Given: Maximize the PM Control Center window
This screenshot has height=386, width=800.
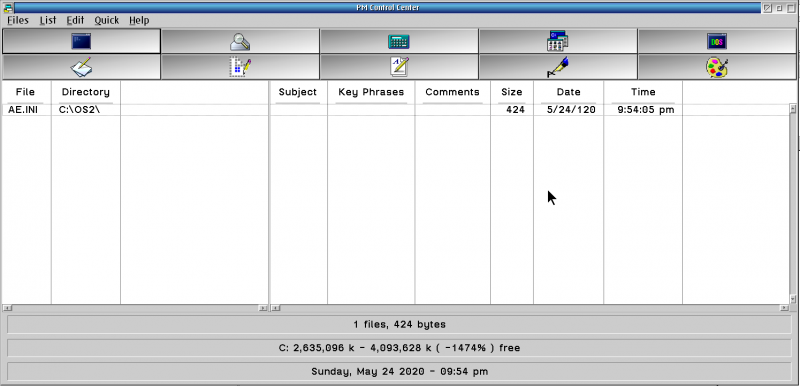Looking at the screenshot, I should [x=790, y=8].
